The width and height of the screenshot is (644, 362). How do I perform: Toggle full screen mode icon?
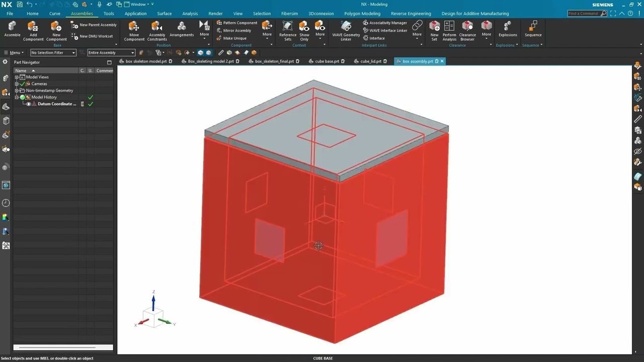pos(614,14)
